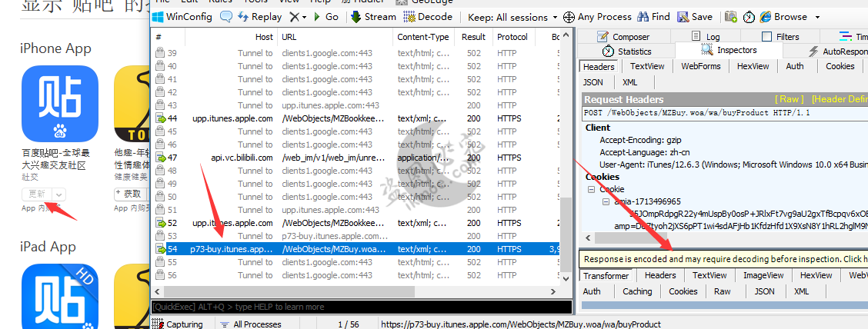Select response Caching tab
Screen dimensions: 868x329
[637, 291]
